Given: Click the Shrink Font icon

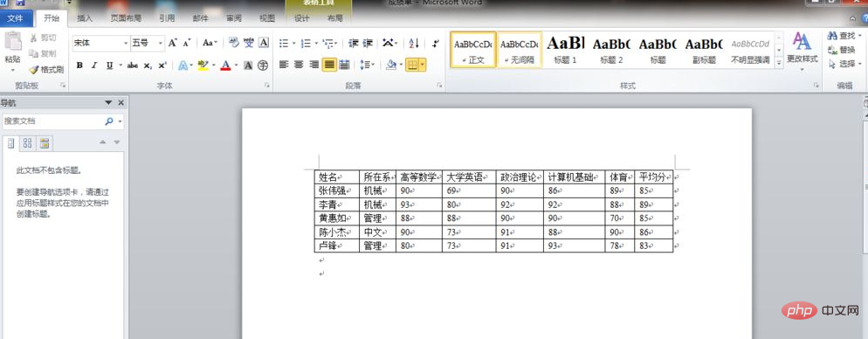Looking at the screenshot, I should 187,43.
